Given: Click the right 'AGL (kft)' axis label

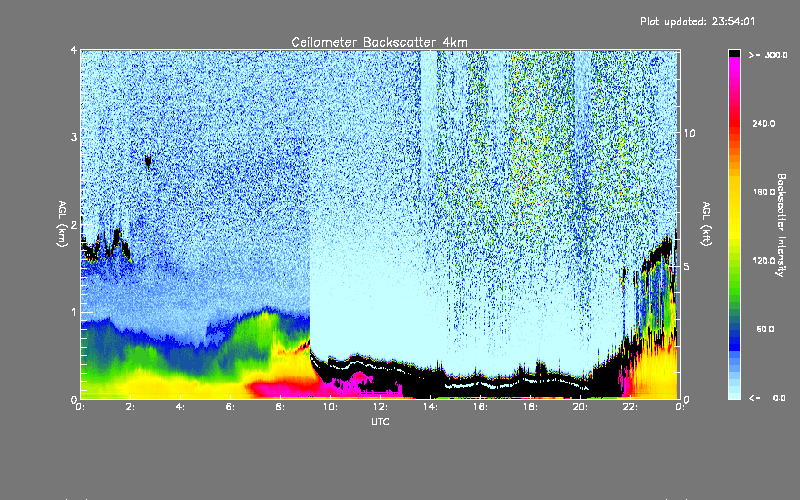Looking at the screenshot, I should [706, 224].
